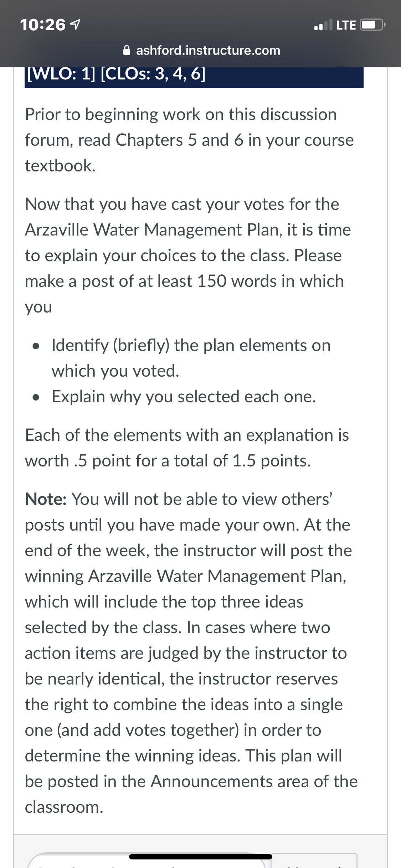Tap 'Explain why you selected each one' item

coord(184,397)
